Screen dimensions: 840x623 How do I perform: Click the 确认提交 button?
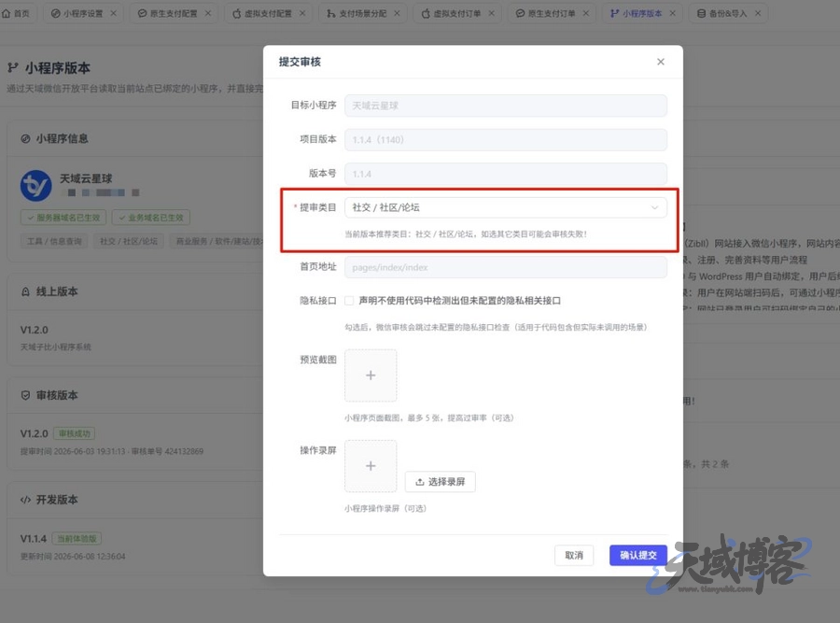[638, 555]
